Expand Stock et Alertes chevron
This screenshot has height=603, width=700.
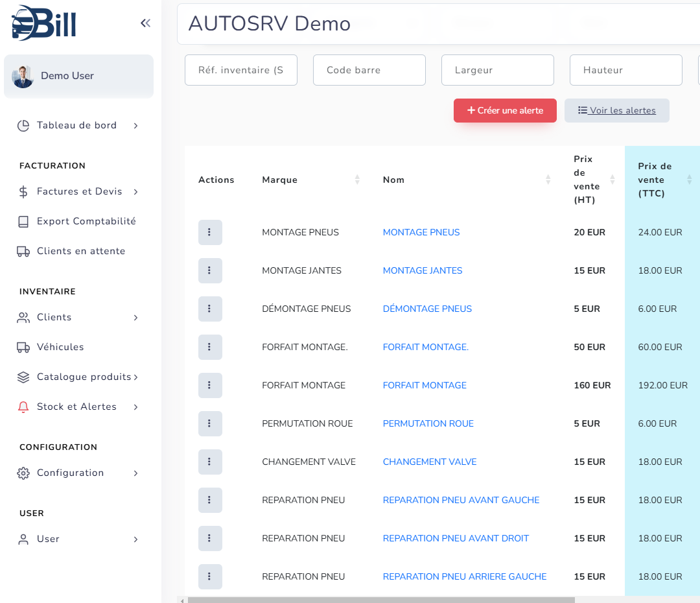(x=135, y=407)
